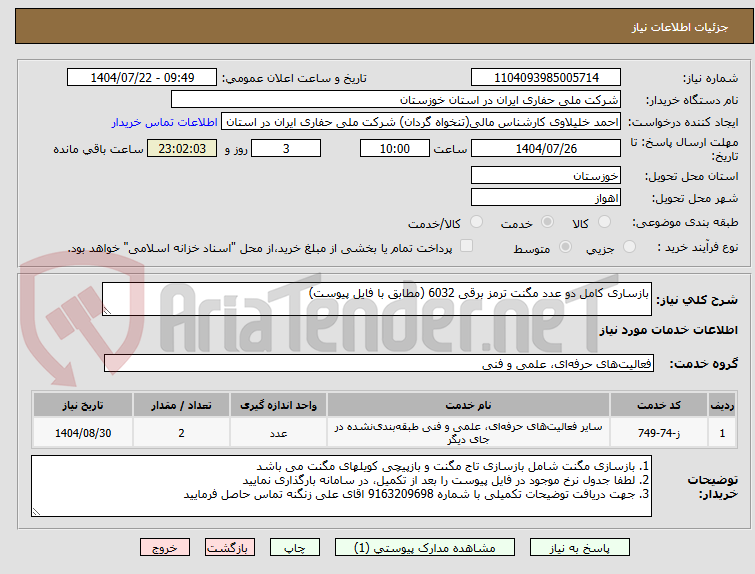The width and height of the screenshot is (755, 574).
Task: Click service code cell ز-74-749
Action: (x=658, y=433)
